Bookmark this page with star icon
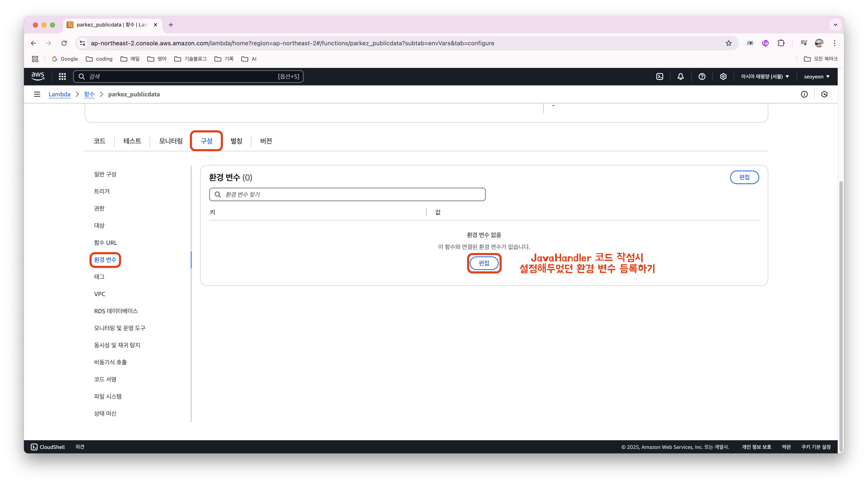The image size is (868, 485). pos(729,43)
